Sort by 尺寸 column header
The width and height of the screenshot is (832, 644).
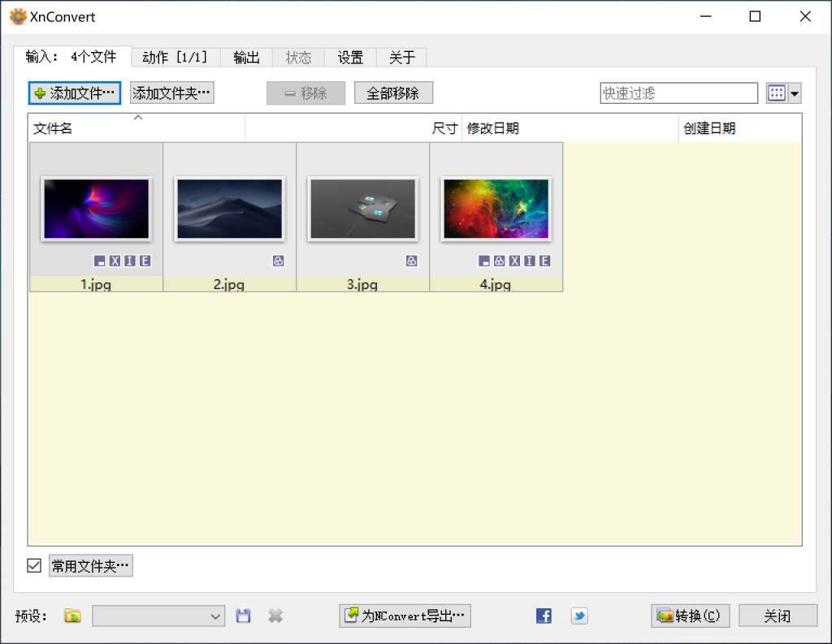pyautogui.click(x=353, y=128)
